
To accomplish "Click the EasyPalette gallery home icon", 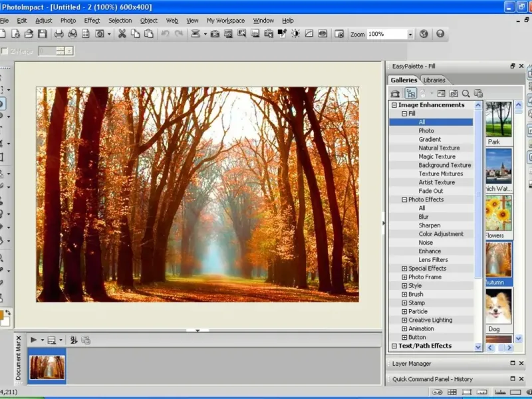I will 395,94.
